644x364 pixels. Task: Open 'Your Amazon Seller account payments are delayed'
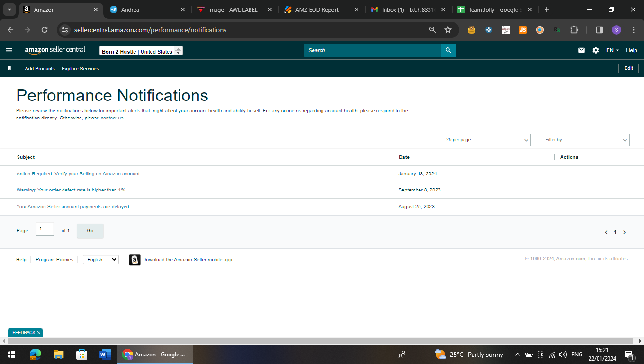pyautogui.click(x=73, y=207)
